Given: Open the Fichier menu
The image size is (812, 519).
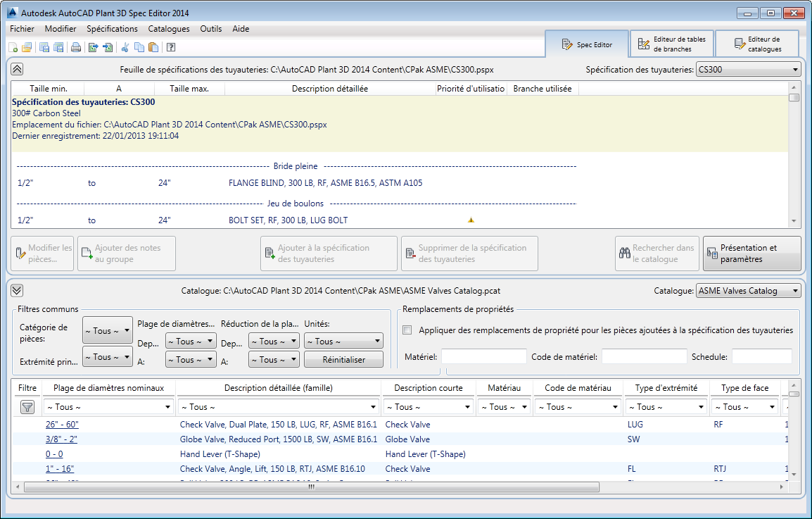Looking at the screenshot, I should [x=23, y=29].
